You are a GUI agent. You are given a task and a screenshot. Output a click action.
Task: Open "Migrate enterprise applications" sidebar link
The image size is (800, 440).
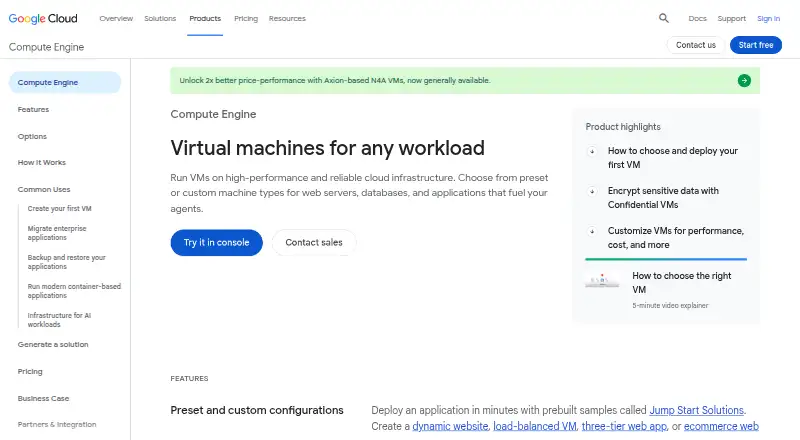57,233
